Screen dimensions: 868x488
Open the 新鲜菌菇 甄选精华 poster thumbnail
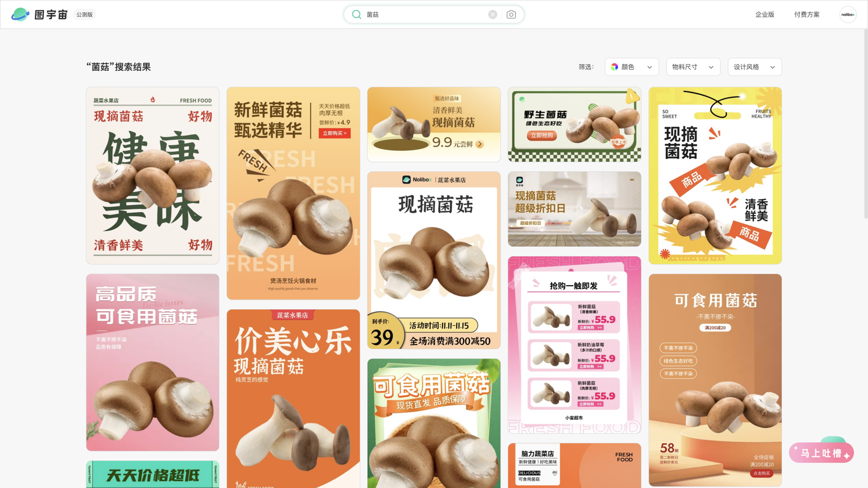click(293, 193)
